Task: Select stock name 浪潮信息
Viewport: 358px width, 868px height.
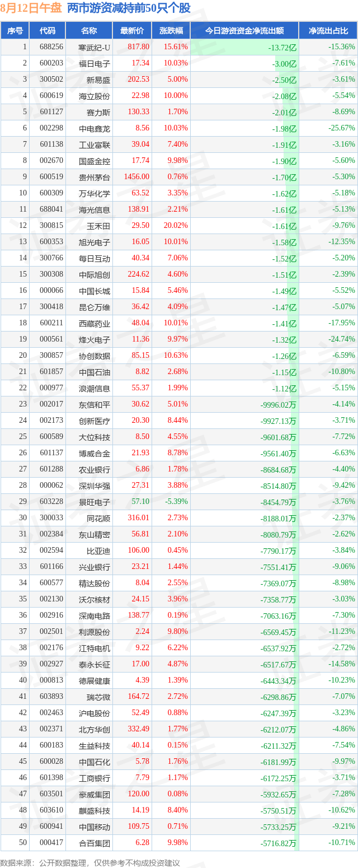Action: point(95,389)
